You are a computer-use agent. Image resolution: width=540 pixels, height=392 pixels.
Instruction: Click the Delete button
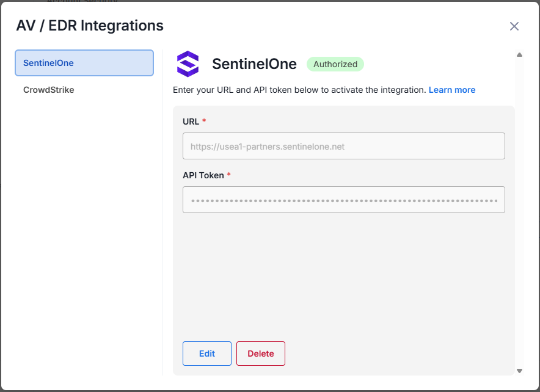pos(261,354)
